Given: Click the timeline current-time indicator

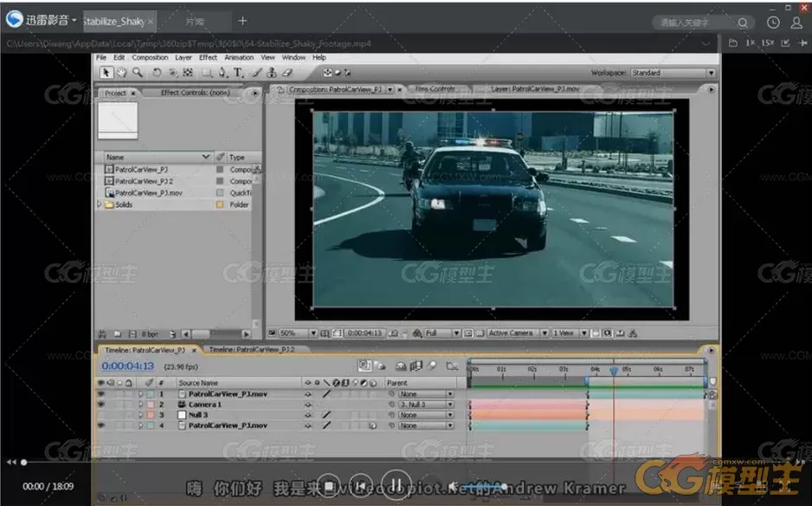Looking at the screenshot, I should (614, 371).
